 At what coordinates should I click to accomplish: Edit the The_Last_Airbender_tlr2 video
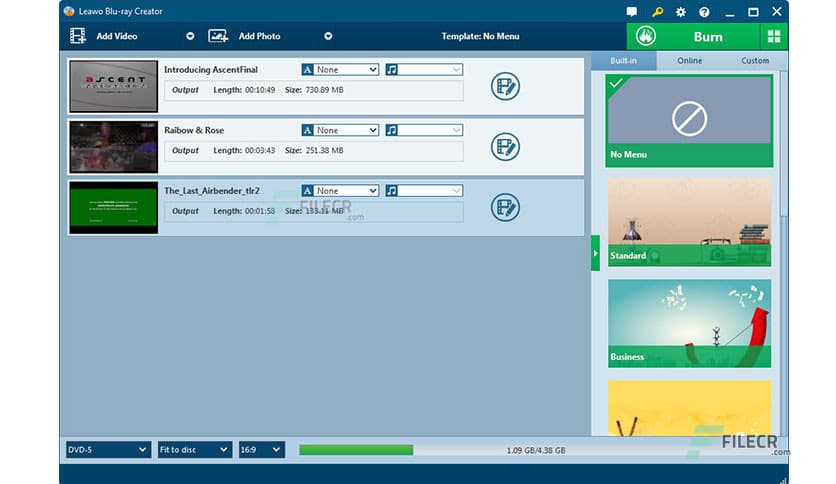point(505,207)
